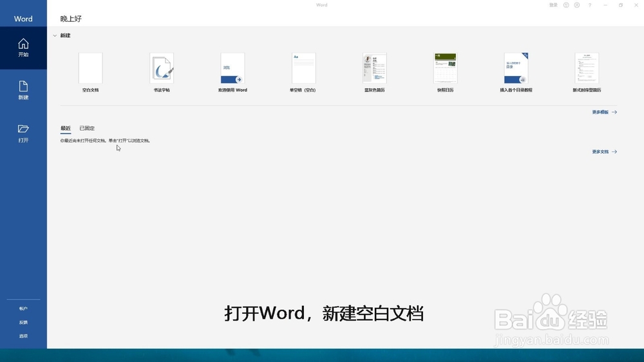Open 选项 in the sidebar

click(x=23, y=336)
